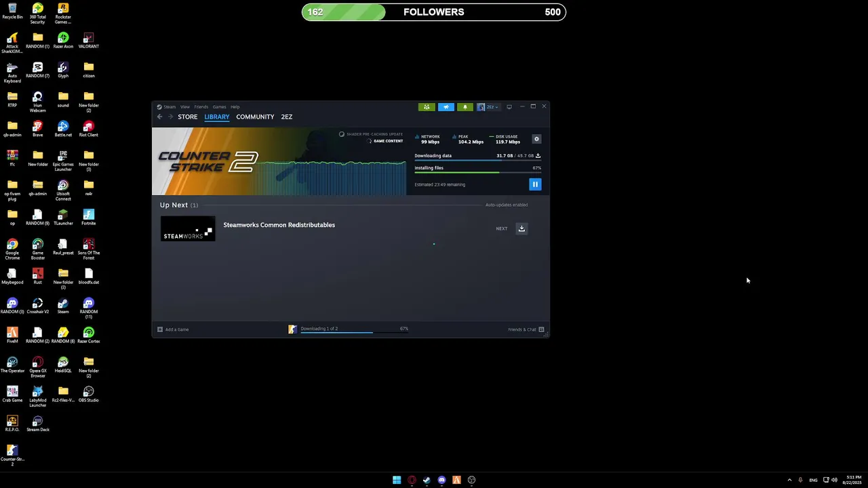Select the Recycle Bin desktop icon

point(12,12)
